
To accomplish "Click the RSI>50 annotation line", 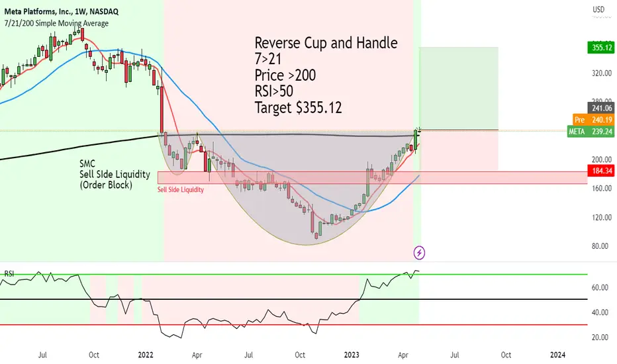I will [274, 91].
